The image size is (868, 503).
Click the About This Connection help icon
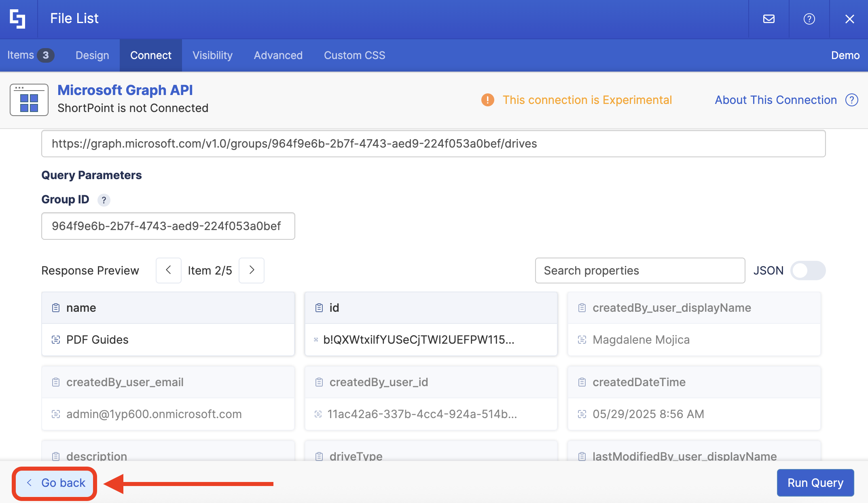click(852, 100)
